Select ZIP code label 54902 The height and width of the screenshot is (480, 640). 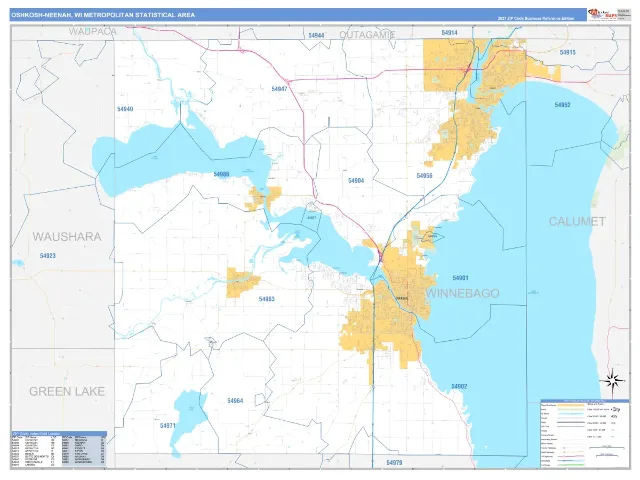(x=459, y=386)
